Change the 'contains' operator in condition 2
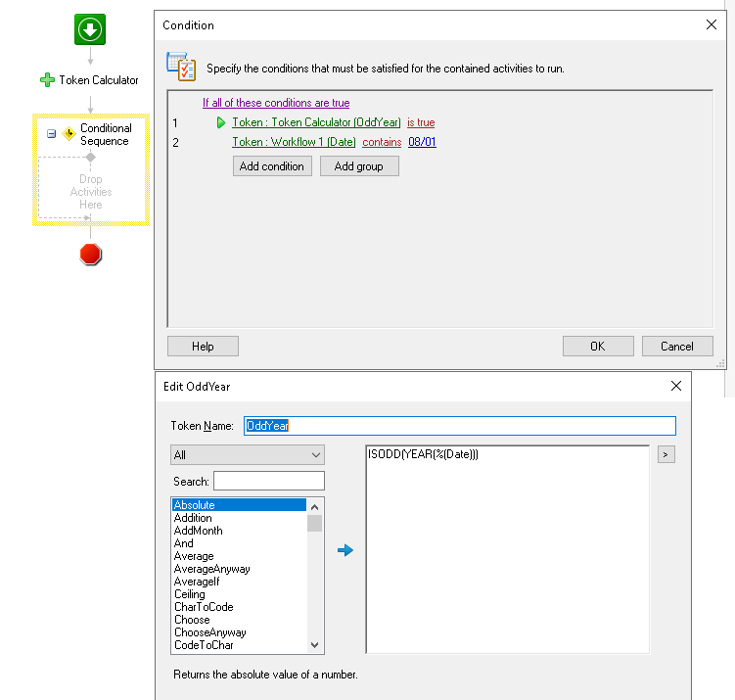The height and width of the screenshot is (700, 735). (382, 142)
